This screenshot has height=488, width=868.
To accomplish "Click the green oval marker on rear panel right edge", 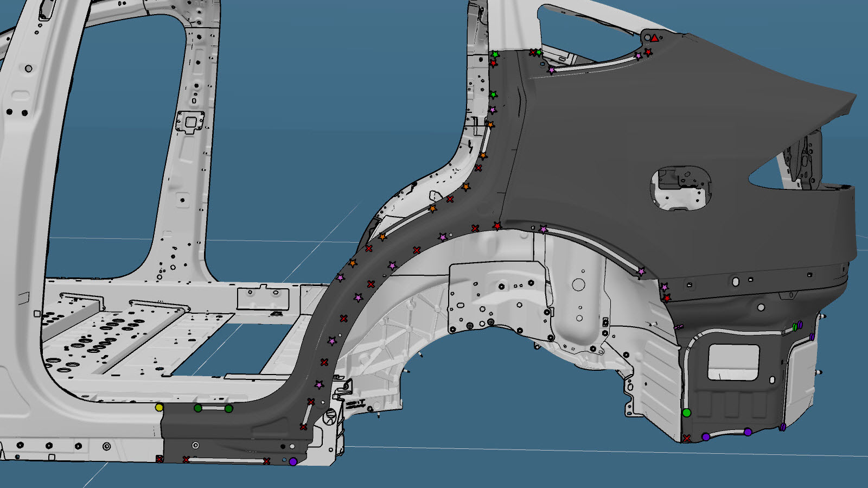I will tap(795, 327).
